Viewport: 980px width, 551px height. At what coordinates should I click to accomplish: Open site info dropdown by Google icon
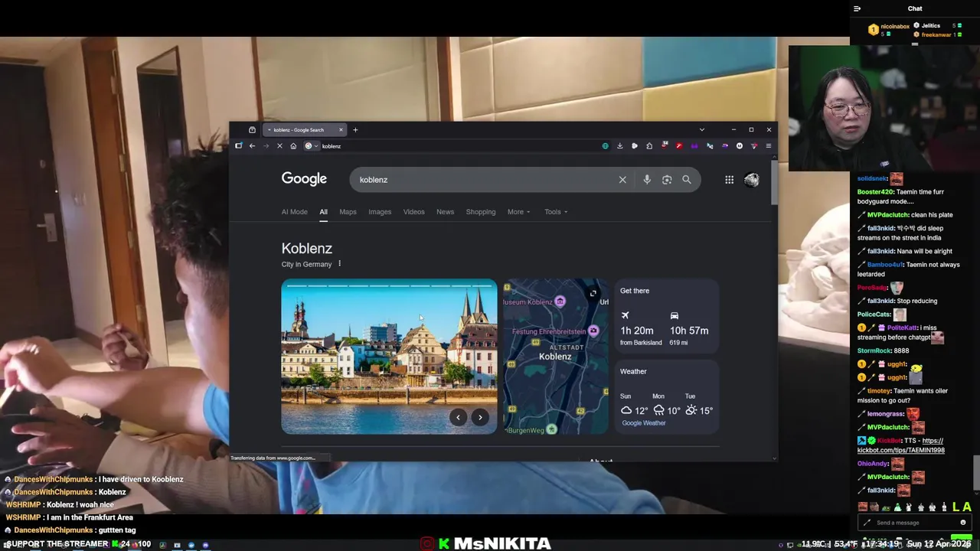click(x=311, y=146)
